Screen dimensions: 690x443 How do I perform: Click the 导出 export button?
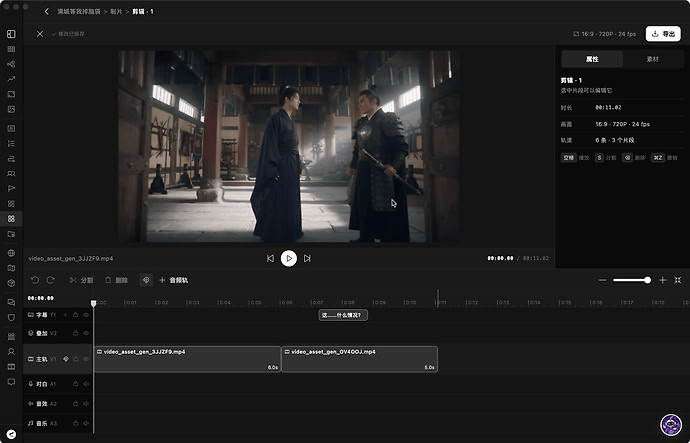(663, 34)
